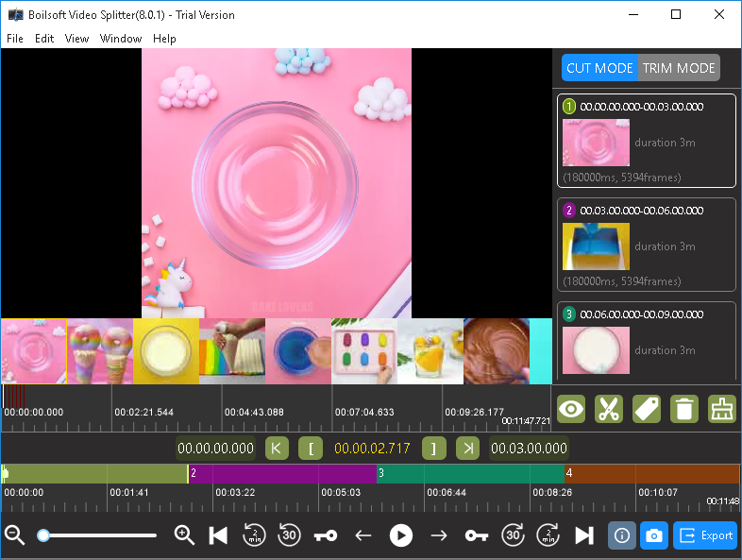Screen dimensions: 742x560
Task: Select the popsicle mold thumbnail
Action: tap(364, 351)
